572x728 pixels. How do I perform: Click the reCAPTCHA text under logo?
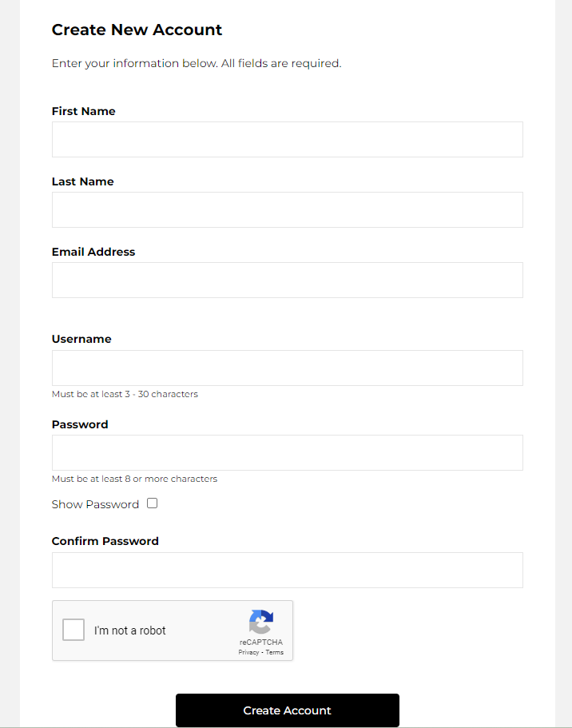point(261,642)
